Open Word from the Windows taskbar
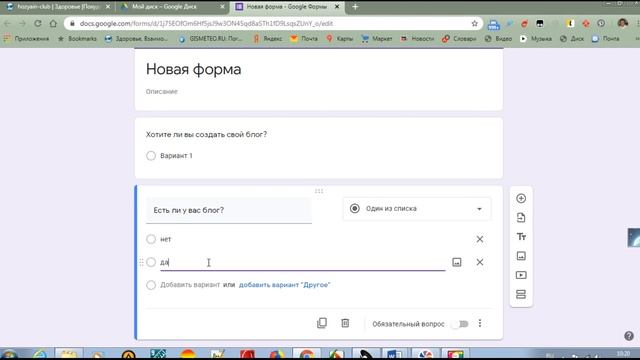The height and width of the screenshot is (360, 640). pos(393,354)
